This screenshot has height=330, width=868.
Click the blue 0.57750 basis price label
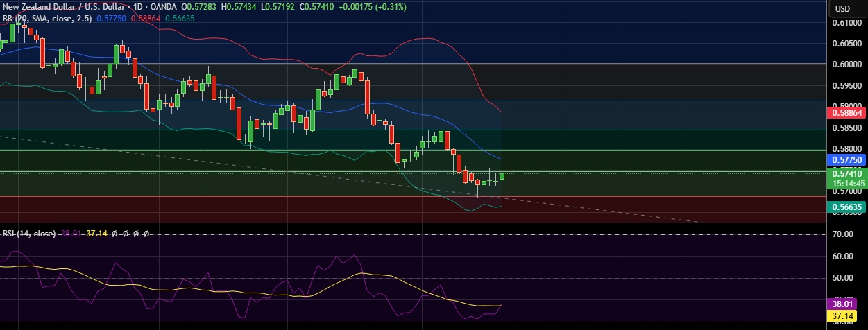pos(846,159)
